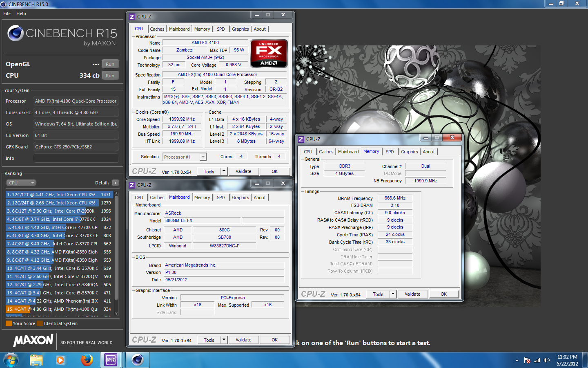Click the Cinebench sphere icon in the title bar

point(3,4)
